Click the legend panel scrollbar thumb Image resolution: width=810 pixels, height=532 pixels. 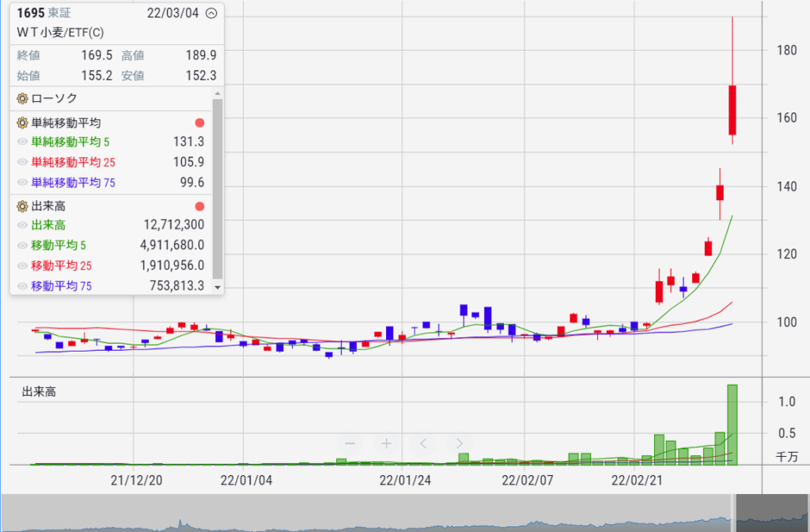pos(218,188)
